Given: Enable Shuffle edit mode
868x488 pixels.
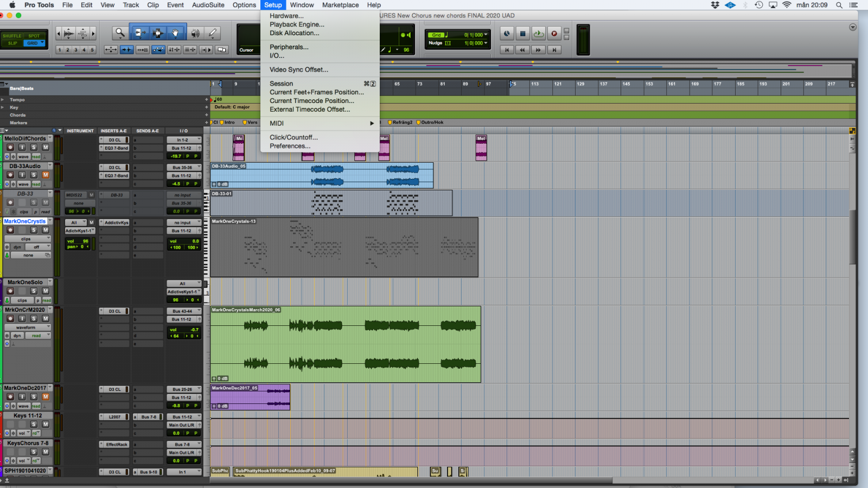Looking at the screenshot, I should click(12, 36).
